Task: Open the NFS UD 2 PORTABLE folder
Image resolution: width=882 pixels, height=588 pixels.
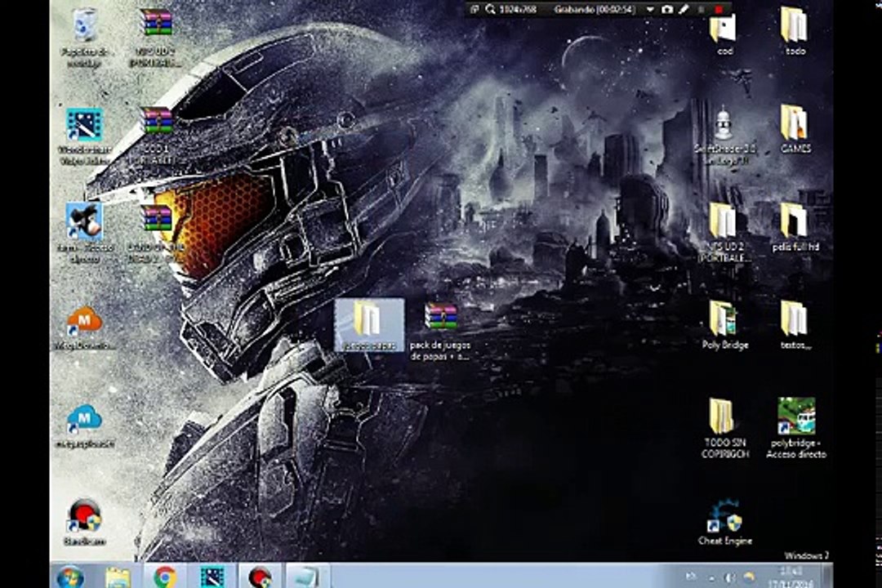Action: 724,234
